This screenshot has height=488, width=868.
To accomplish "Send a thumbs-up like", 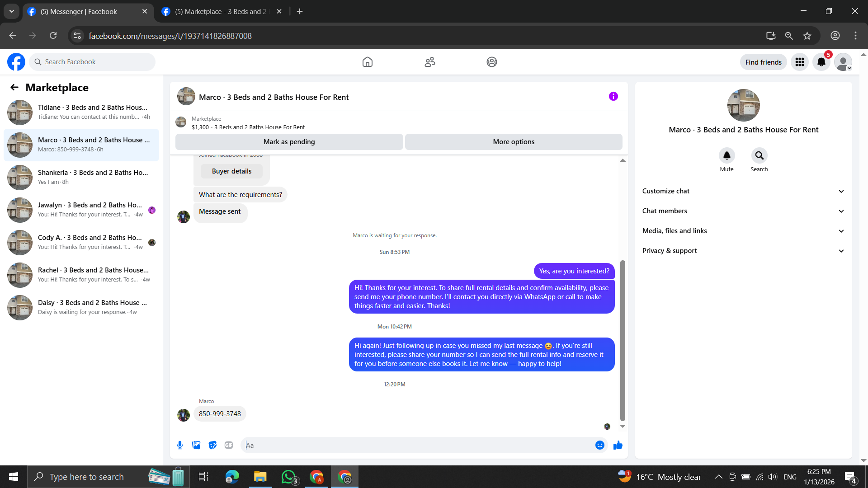I will pyautogui.click(x=618, y=445).
